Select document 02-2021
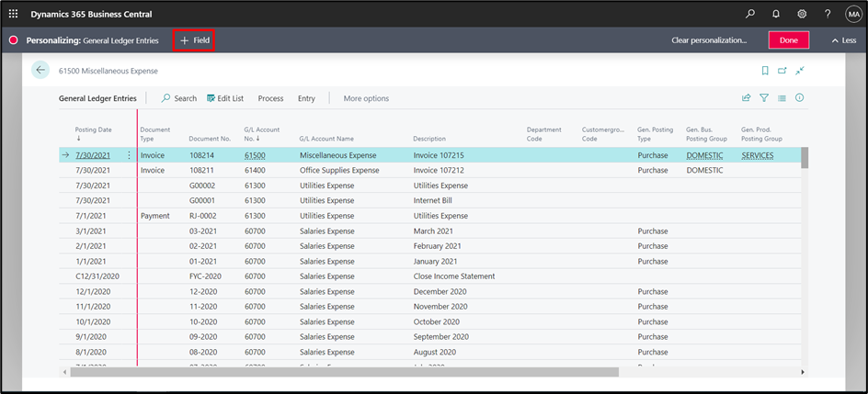Viewport: 868px width, 394px height. pyautogui.click(x=202, y=246)
